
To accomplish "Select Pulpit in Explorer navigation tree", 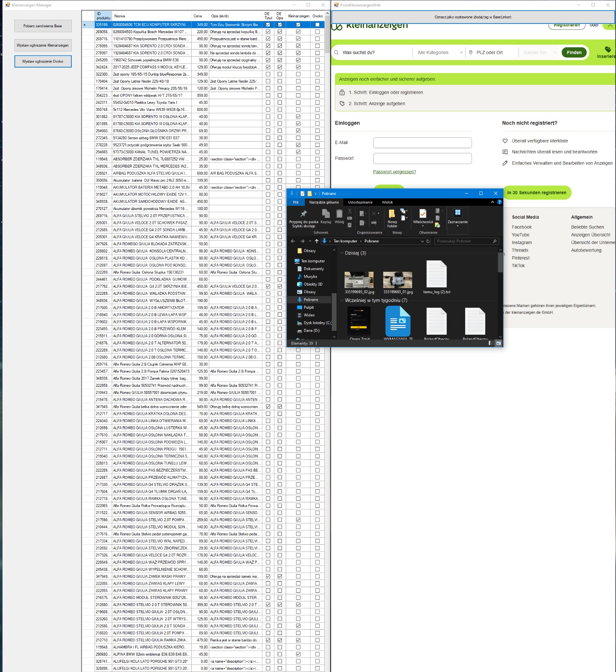I will point(309,307).
